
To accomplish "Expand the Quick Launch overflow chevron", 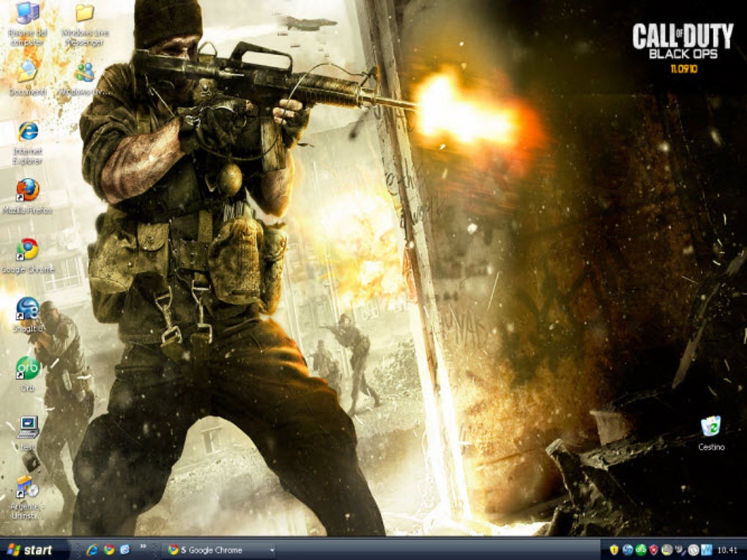I will pyautogui.click(x=143, y=547).
